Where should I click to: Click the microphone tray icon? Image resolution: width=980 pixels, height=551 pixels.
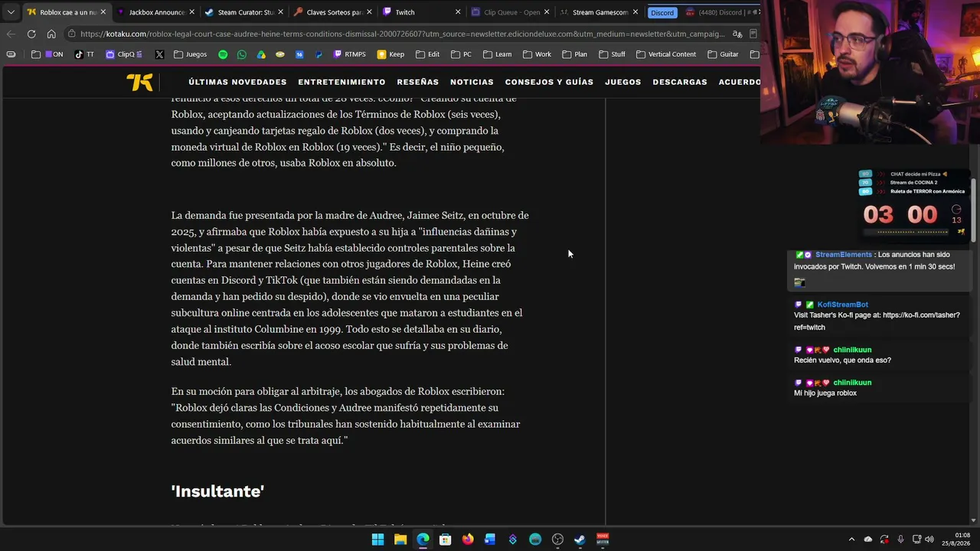900,540
